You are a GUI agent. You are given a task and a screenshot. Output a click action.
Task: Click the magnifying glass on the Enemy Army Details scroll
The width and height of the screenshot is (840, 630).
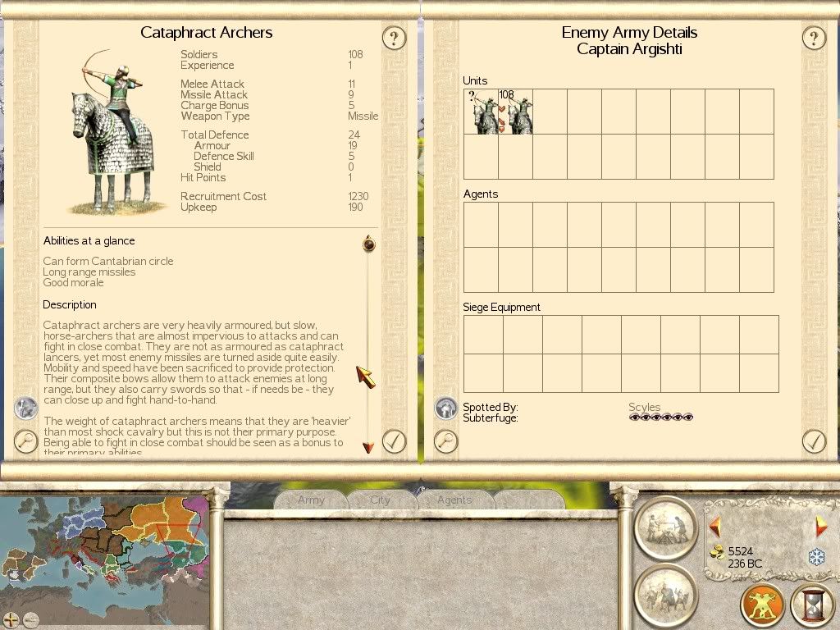coord(445,441)
